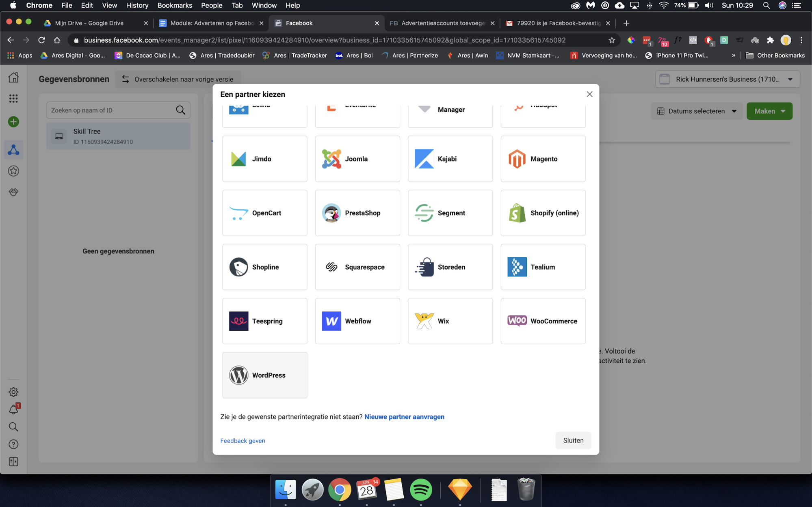
Task: Open the all tools grid menu
Action: [x=13, y=98]
